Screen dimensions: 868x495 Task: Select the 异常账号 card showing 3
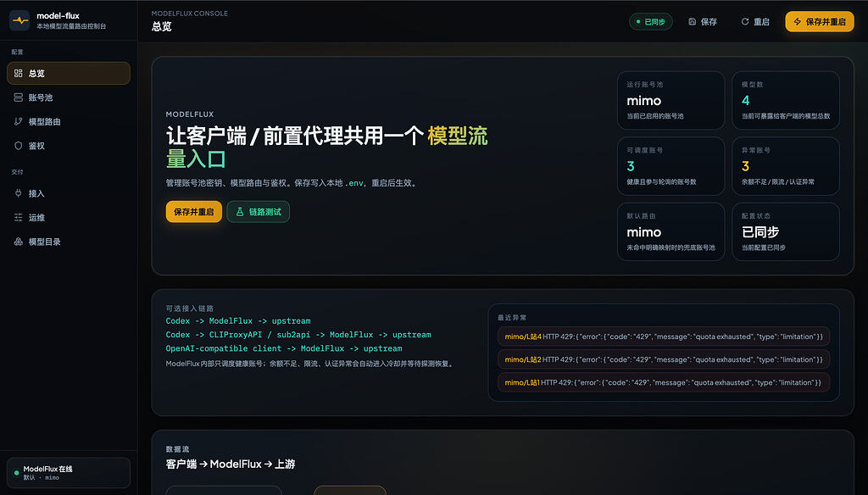pyautogui.click(x=786, y=166)
